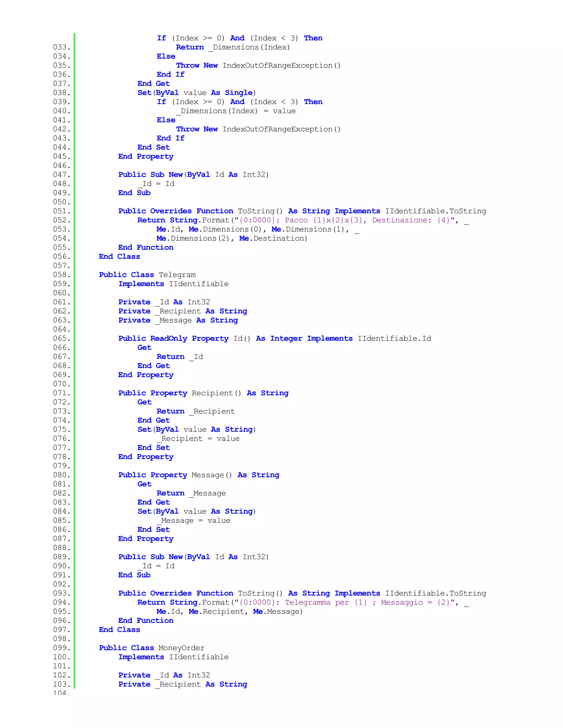The image size is (563, 728).
Task: Click line number 033.
Action: (62, 47)
